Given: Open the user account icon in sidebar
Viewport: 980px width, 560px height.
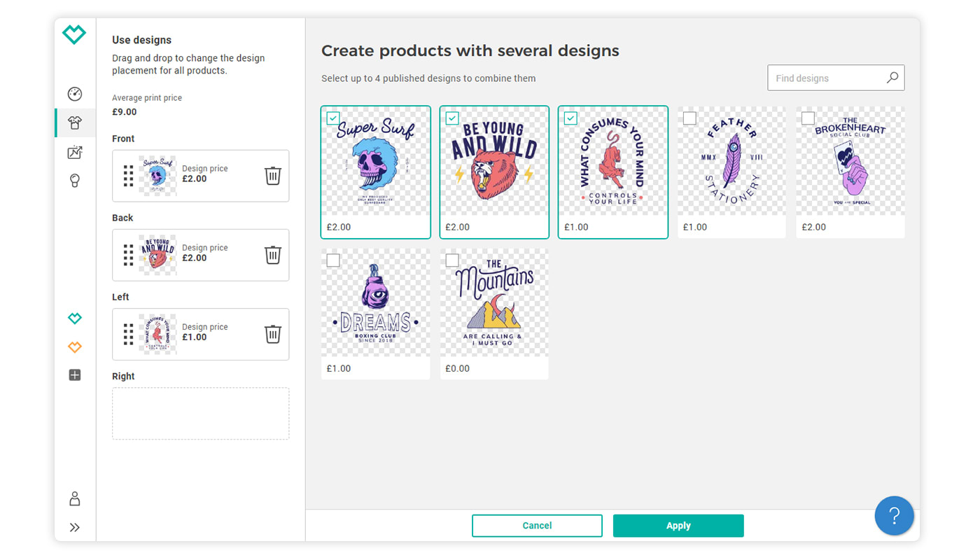Looking at the screenshot, I should 75,498.
